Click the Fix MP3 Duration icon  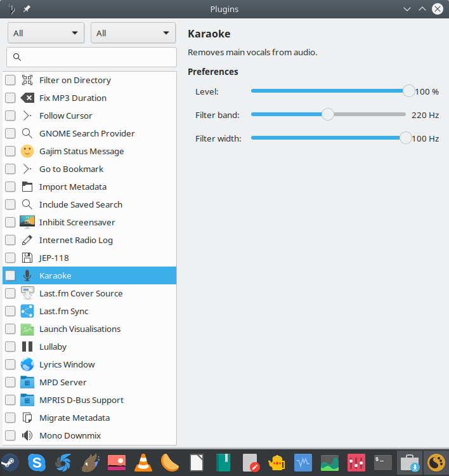pyautogui.click(x=27, y=98)
